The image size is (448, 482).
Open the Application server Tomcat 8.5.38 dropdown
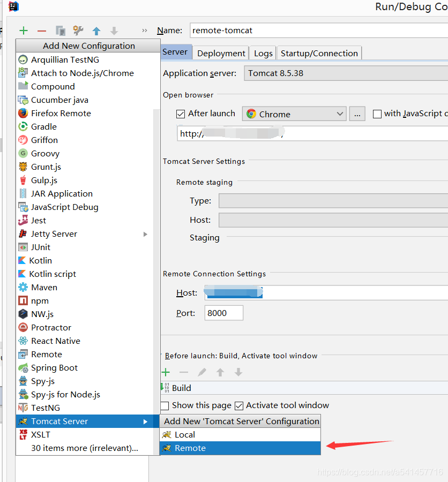pos(346,73)
